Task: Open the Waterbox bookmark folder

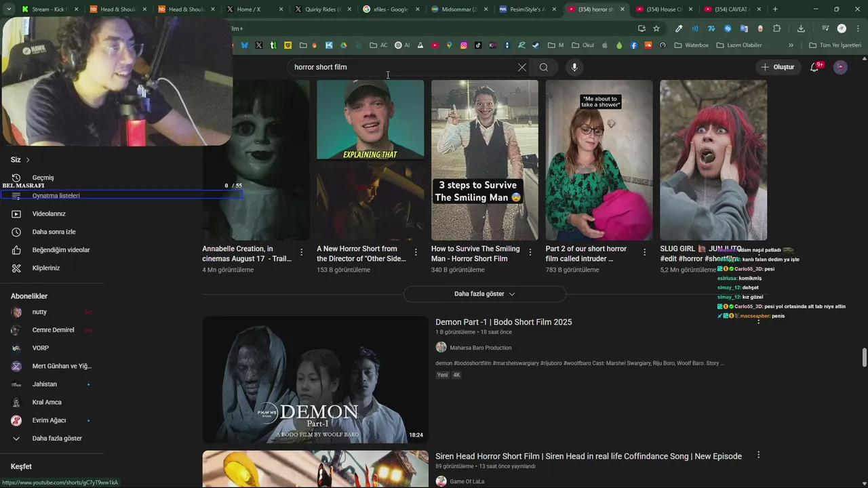Action: (x=691, y=45)
